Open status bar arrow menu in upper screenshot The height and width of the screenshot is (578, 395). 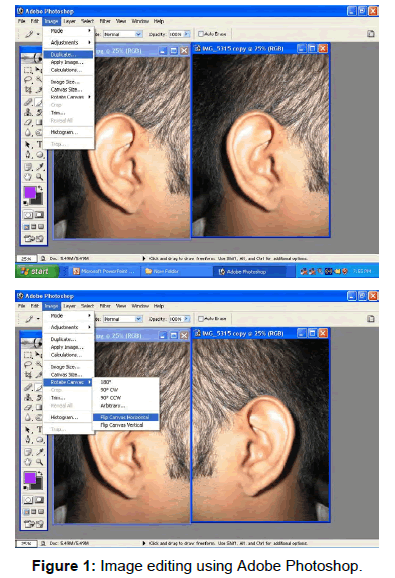click(x=144, y=258)
